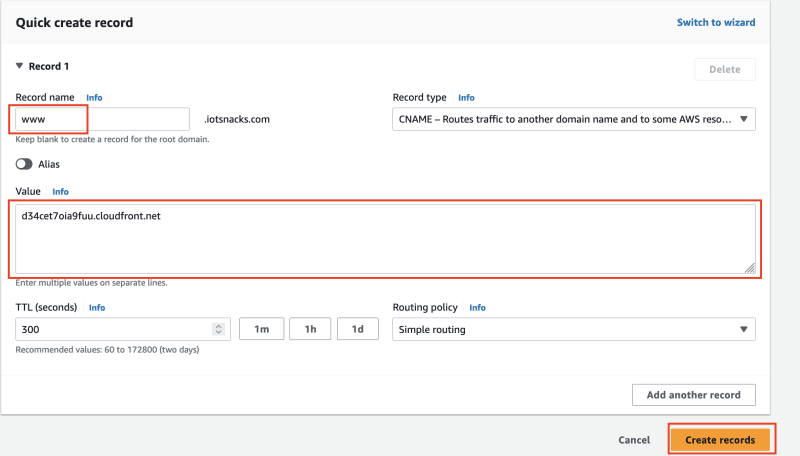The image size is (800, 456).
Task: Click the Create records button
Action: click(x=720, y=440)
